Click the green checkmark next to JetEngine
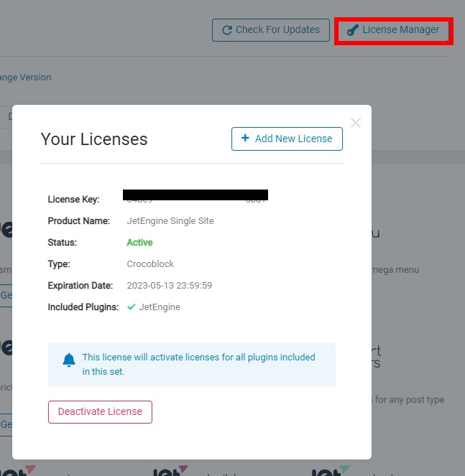Screen dimensions: 465x476 point(132,307)
